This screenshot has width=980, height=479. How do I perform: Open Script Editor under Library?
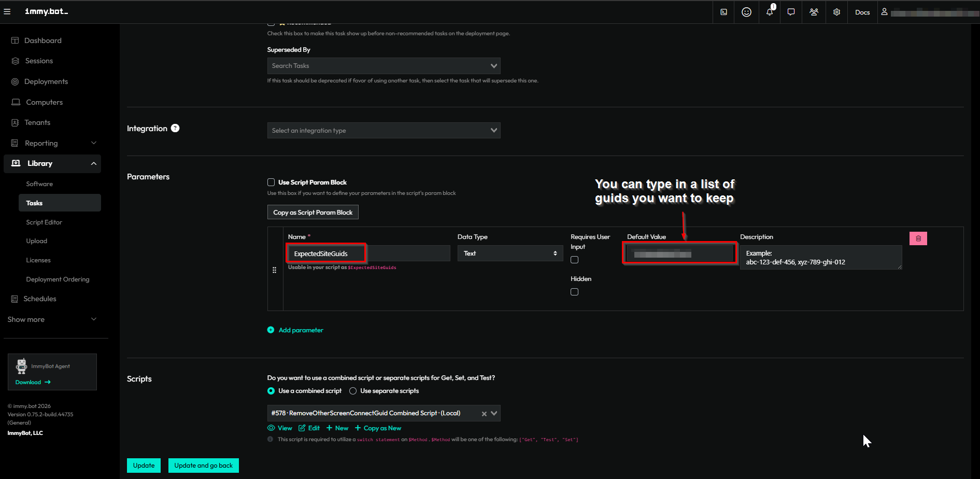click(44, 222)
